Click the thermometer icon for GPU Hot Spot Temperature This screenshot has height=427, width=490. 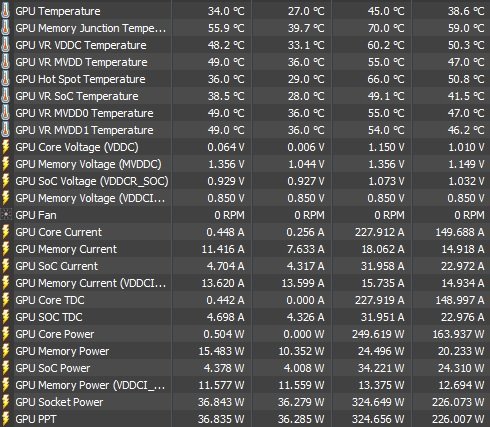[x=5, y=79]
